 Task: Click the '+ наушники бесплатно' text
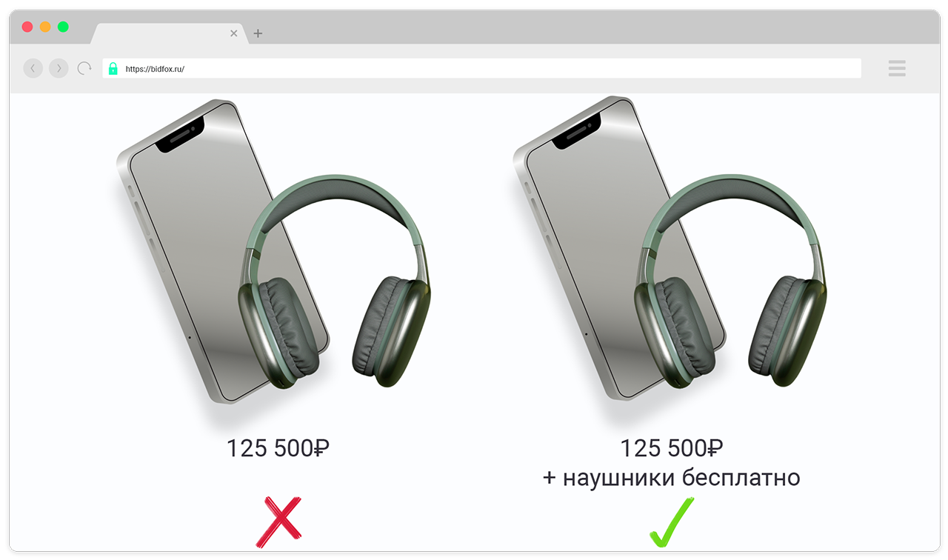(x=671, y=478)
